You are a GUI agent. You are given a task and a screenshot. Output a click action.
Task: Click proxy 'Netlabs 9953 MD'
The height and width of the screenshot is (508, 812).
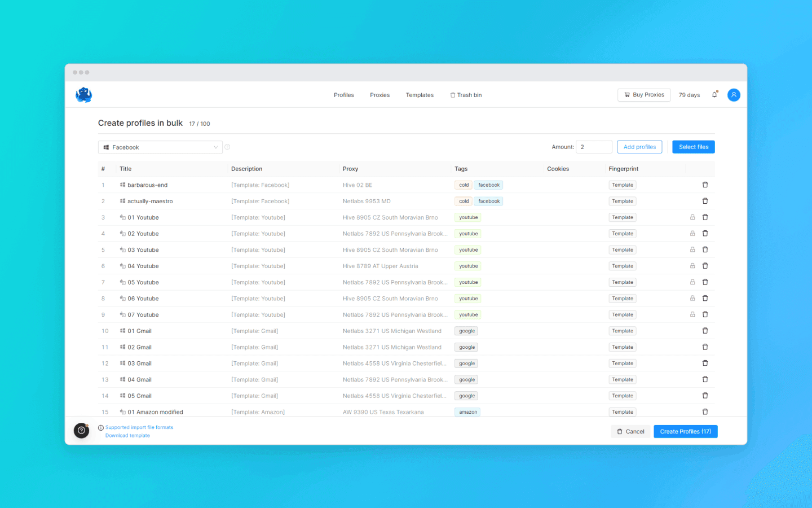coord(367,201)
